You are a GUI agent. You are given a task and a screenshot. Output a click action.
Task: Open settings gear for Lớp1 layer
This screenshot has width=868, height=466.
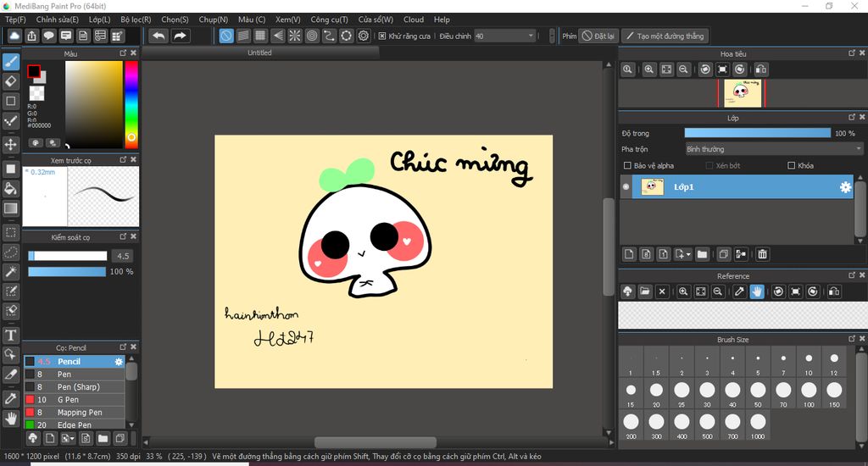point(845,187)
